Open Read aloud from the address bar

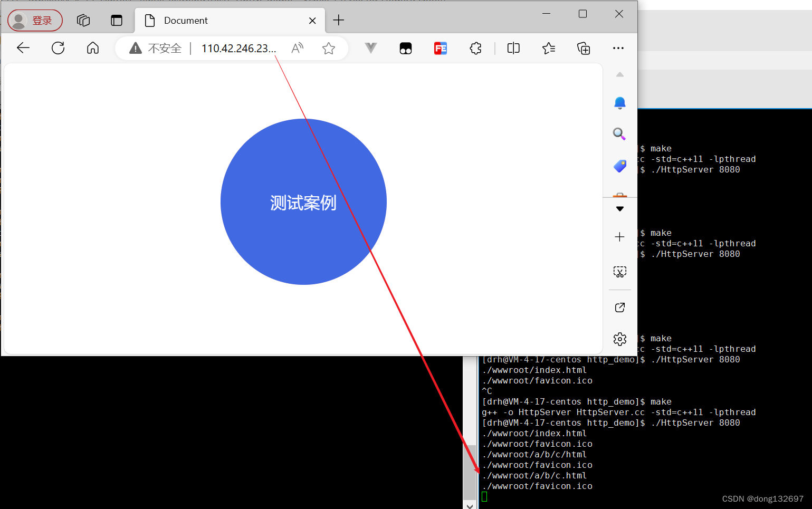298,48
